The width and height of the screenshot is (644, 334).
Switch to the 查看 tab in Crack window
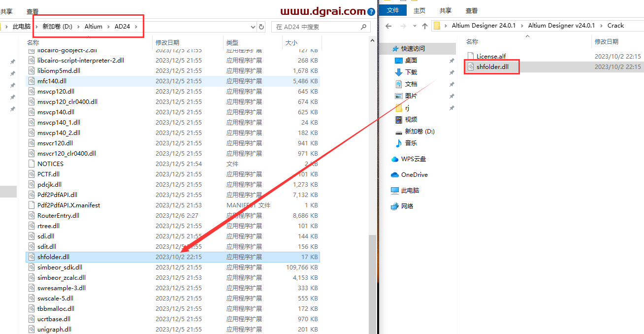(472, 10)
